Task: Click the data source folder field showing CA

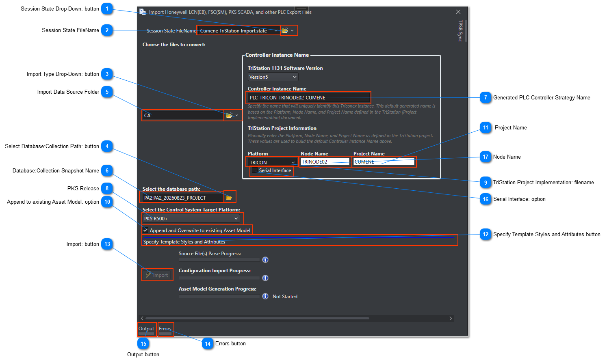Action: tap(183, 116)
